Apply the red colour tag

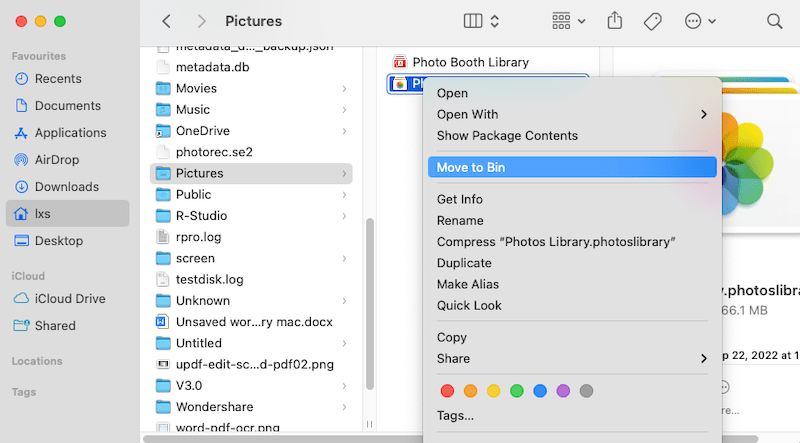click(447, 390)
